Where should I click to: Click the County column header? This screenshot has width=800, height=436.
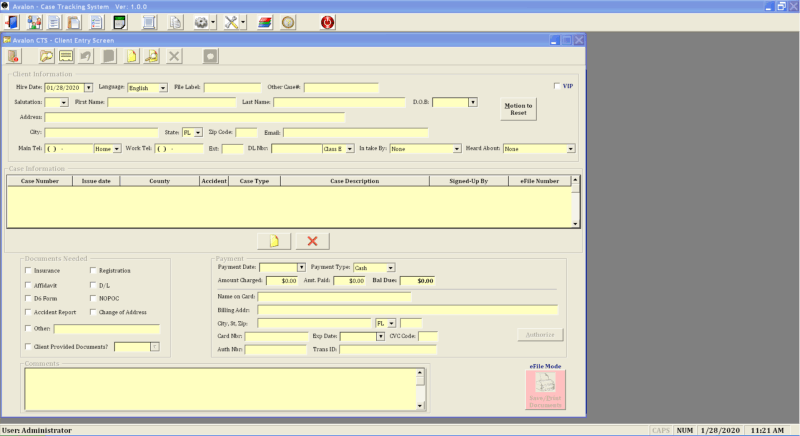click(x=160, y=181)
